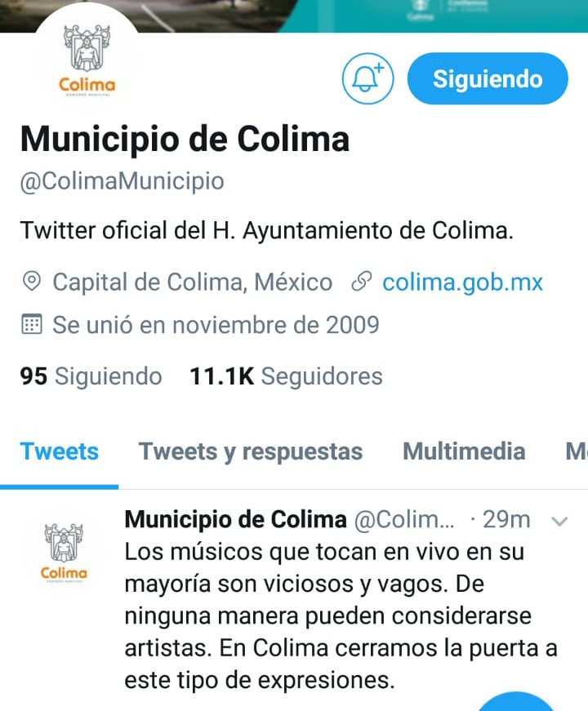
Task: Tap the link chain icon
Action: click(362, 282)
